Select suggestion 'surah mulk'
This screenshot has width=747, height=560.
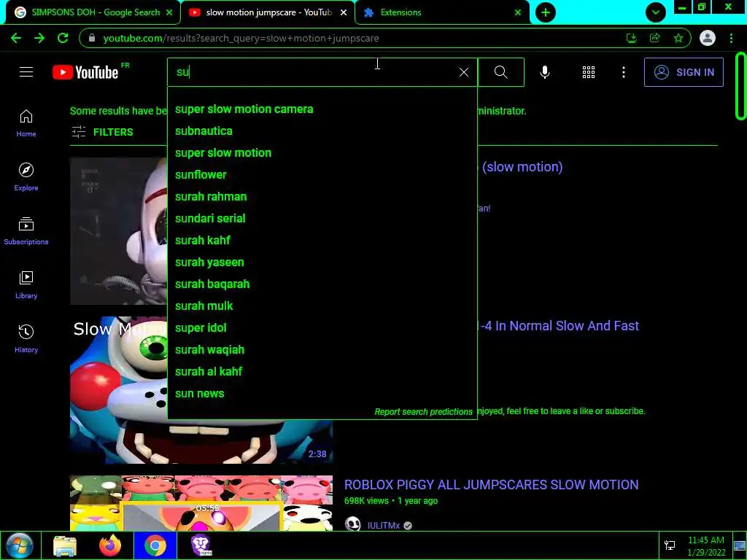[x=322, y=306]
